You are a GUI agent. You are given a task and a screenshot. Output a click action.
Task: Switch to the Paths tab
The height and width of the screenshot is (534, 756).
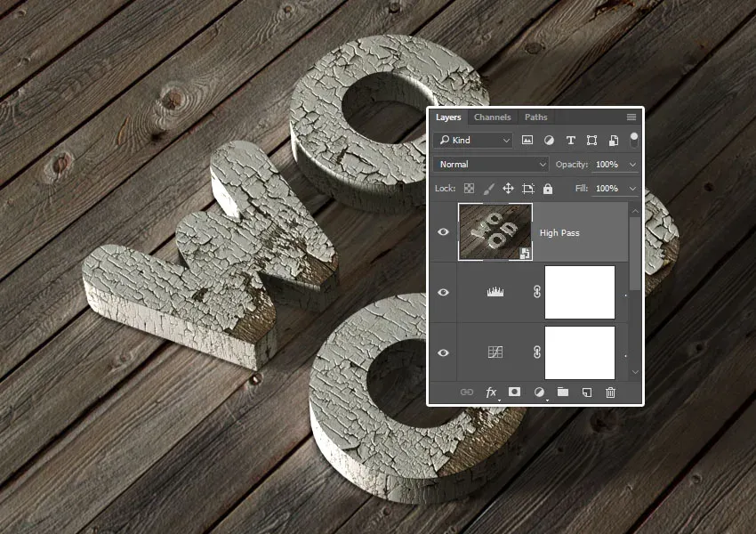[535, 117]
